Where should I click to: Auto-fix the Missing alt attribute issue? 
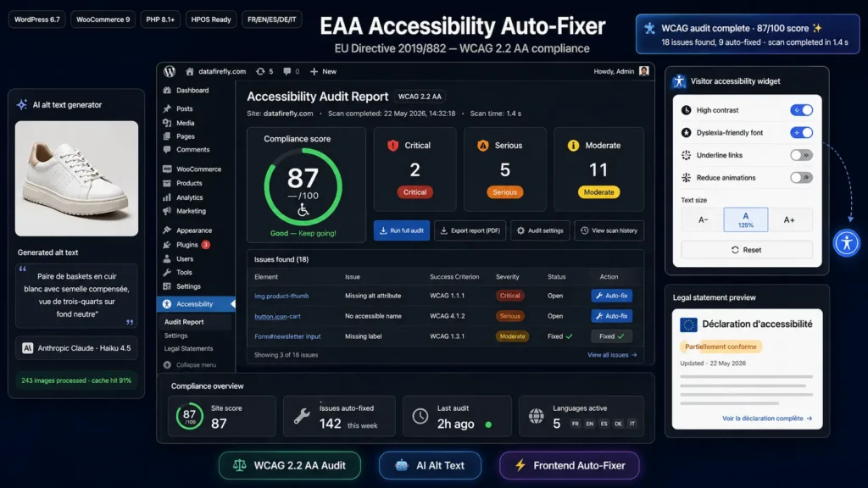point(611,296)
